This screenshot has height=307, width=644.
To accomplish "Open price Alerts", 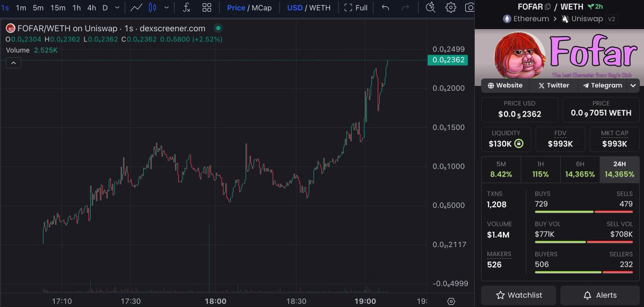I will 600,295.
